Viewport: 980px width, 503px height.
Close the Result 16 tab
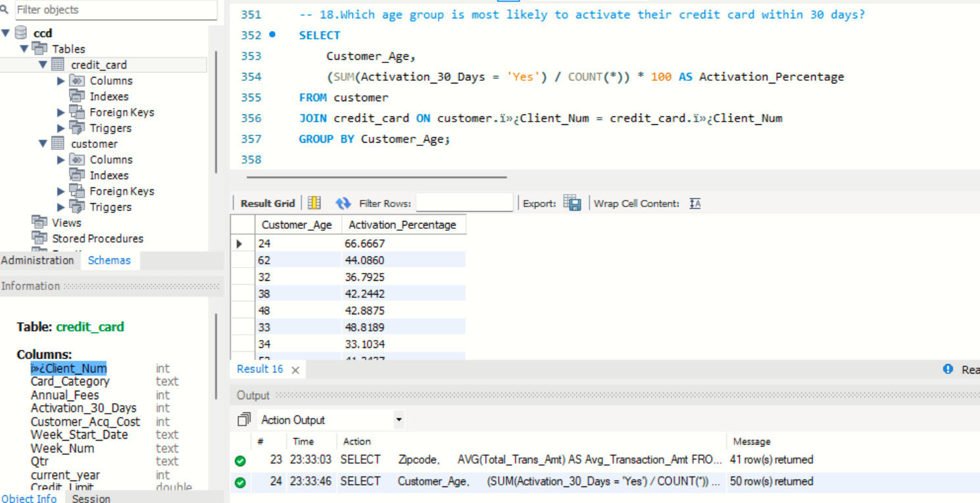coord(295,370)
